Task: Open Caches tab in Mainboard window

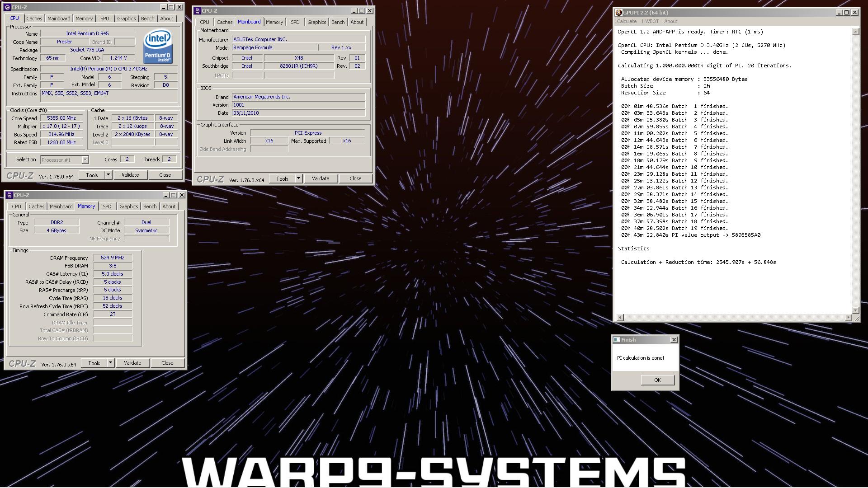Action: 224,22
